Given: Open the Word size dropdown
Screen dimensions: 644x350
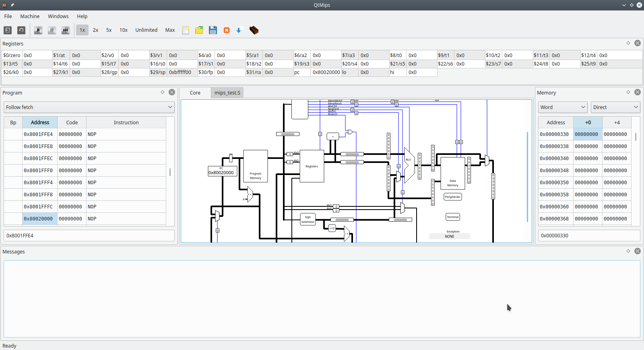Looking at the screenshot, I should (563, 107).
